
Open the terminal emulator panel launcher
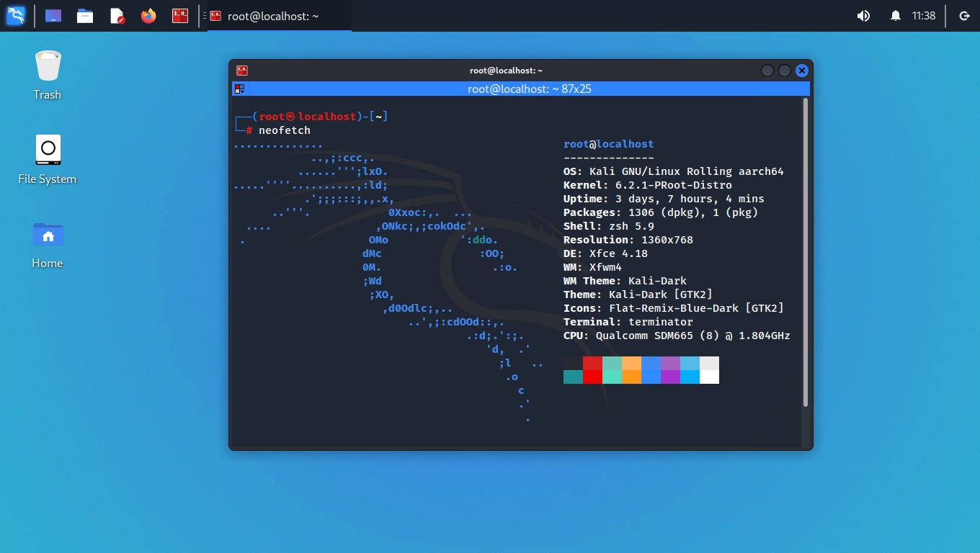(x=180, y=15)
